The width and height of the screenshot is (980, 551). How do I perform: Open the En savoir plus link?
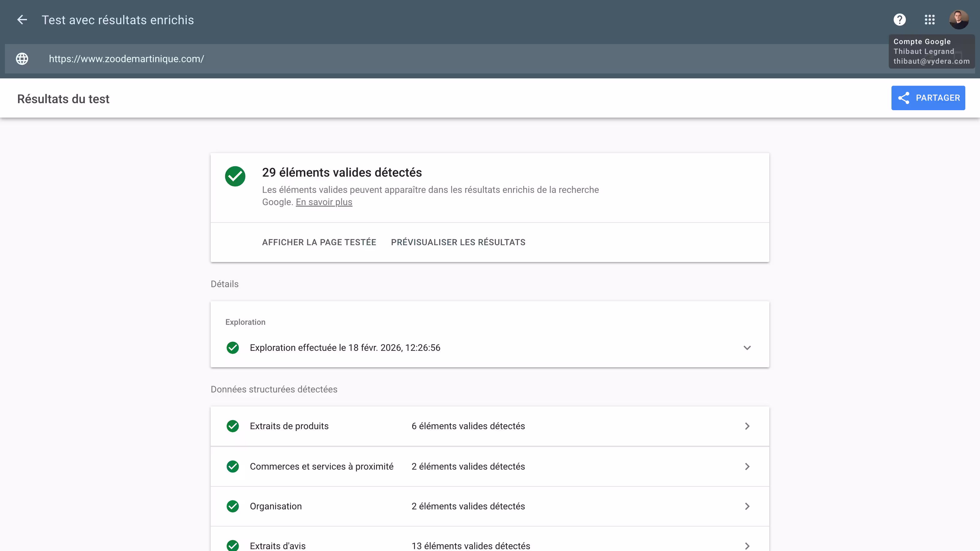[x=324, y=202]
